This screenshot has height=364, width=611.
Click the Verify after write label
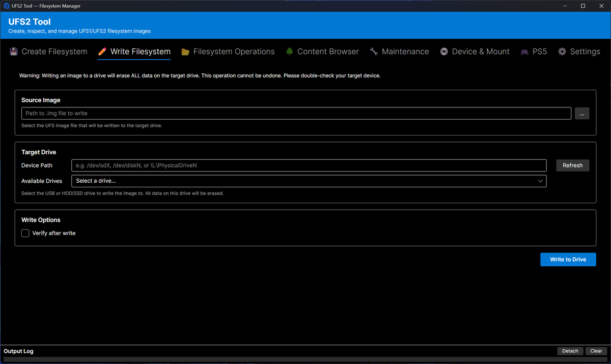pos(54,233)
